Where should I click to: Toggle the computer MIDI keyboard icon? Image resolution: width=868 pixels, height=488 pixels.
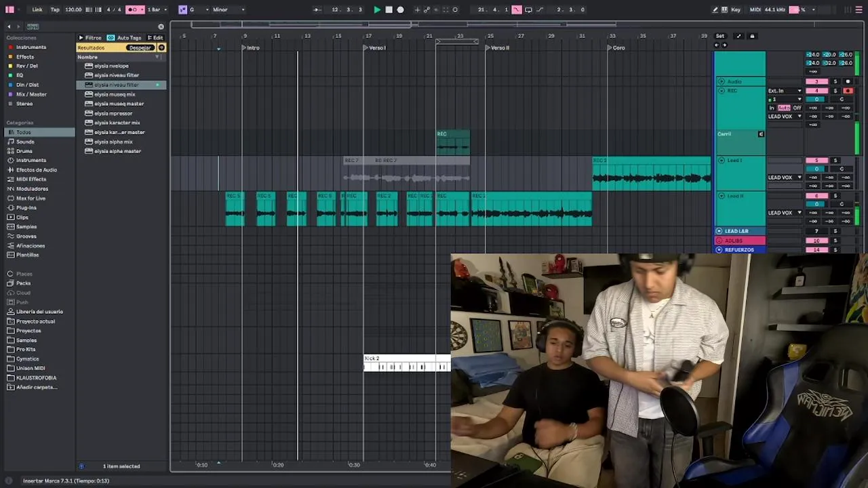pos(725,9)
